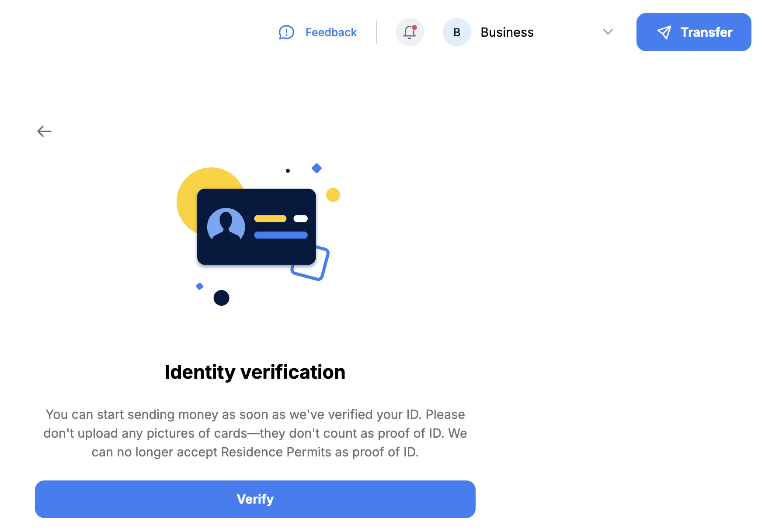
Task: Click the paper plane icon in Transfer
Action: 664,32
